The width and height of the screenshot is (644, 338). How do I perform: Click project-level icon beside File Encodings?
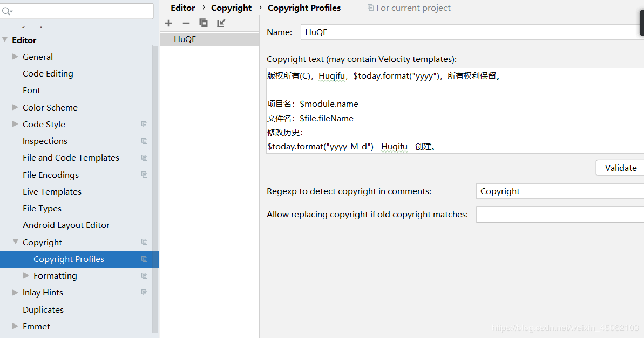[x=144, y=174]
